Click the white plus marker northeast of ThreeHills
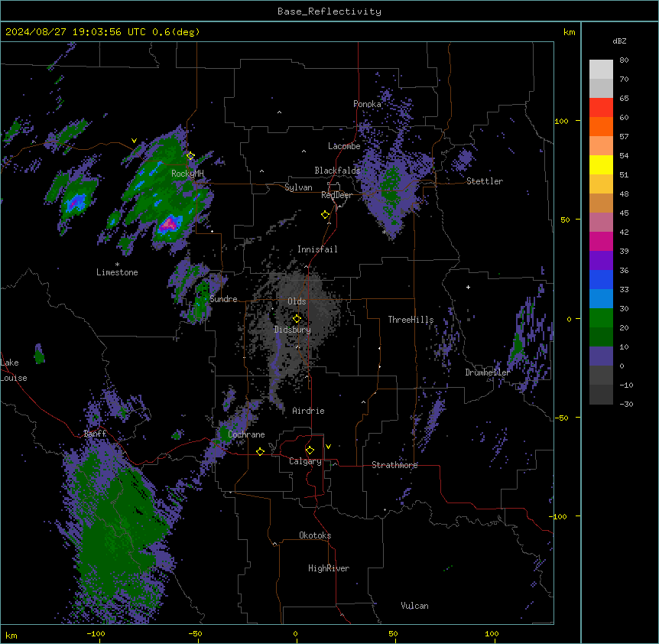This screenshot has width=659, height=644. [x=468, y=287]
